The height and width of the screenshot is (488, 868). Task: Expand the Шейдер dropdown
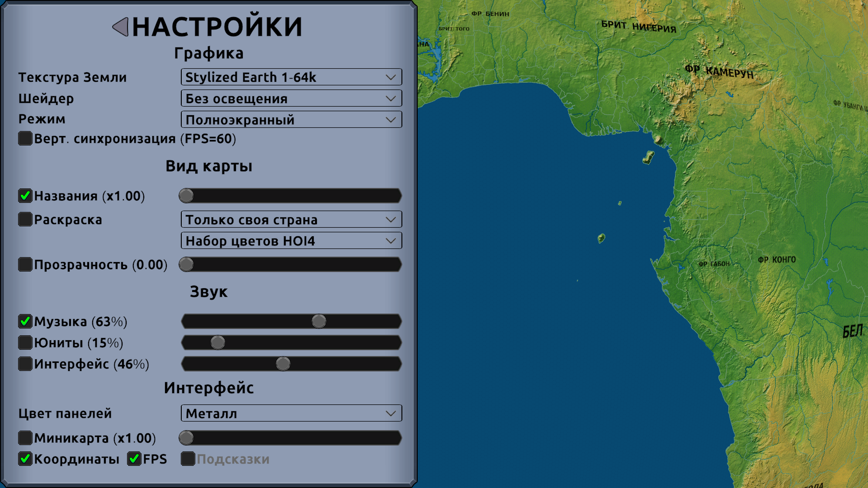291,99
